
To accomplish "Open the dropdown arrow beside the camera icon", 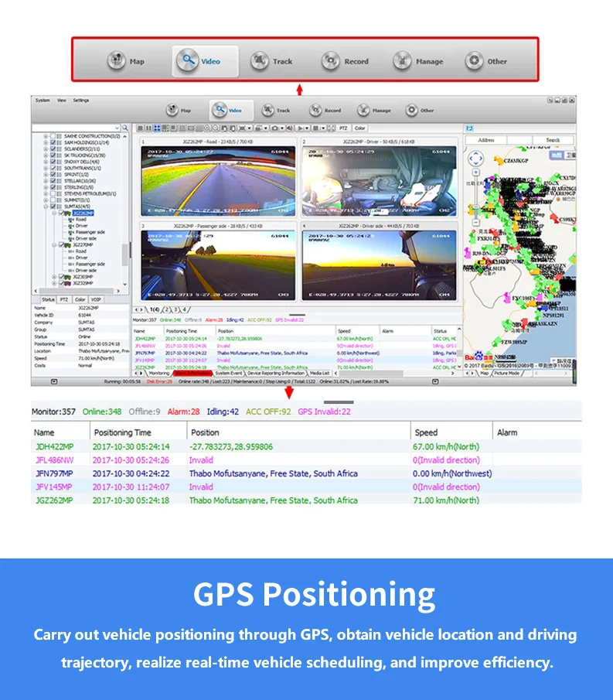I will coord(282,128).
